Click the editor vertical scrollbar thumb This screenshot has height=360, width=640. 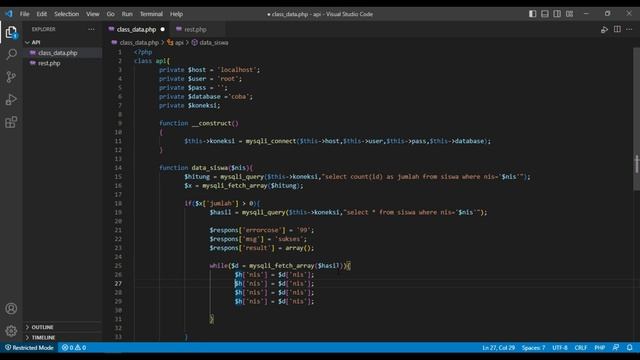pos(636,119)
